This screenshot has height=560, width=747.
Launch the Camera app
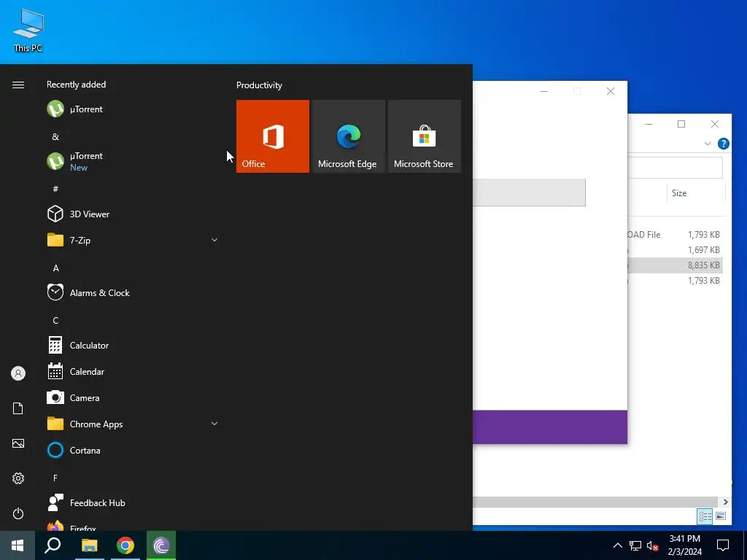point(133,397)
